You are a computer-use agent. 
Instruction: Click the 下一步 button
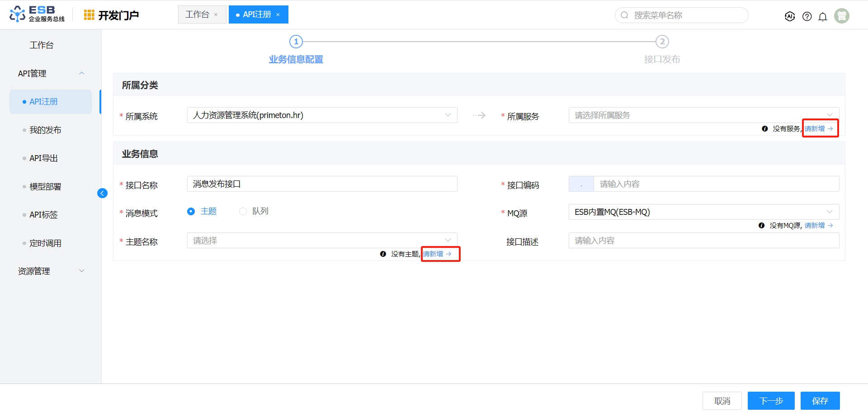click(x=771, y=401)
